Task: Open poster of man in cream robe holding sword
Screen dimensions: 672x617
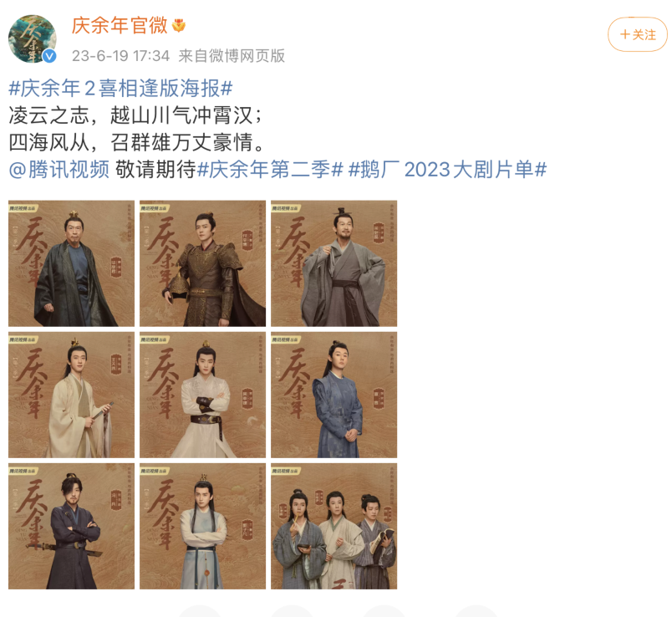Action: click(x=72, y=395)
